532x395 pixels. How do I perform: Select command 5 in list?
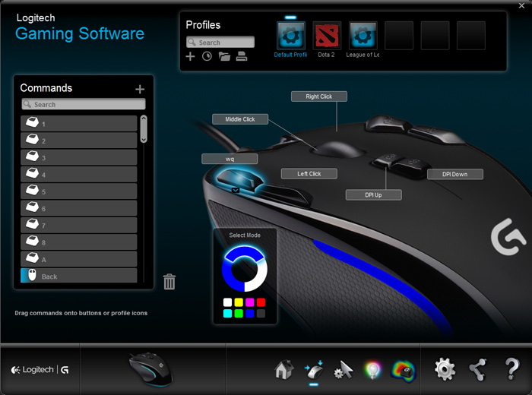(79, 191)
